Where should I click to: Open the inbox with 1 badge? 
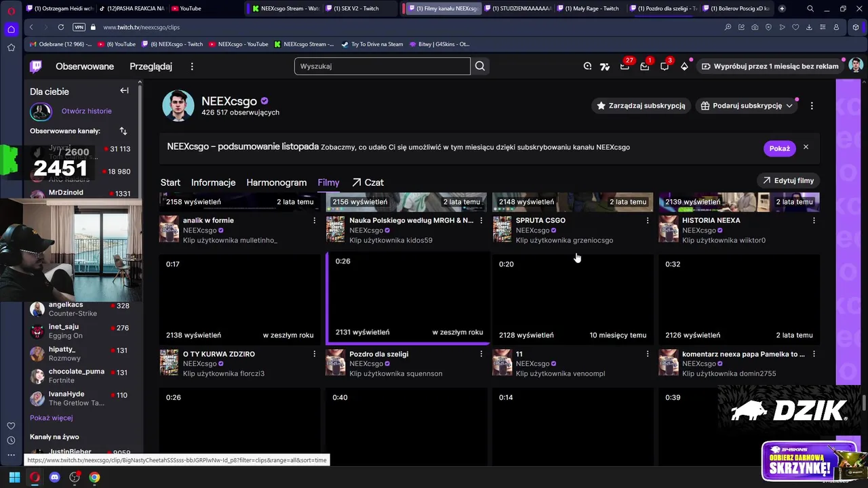tap(644, 66)
